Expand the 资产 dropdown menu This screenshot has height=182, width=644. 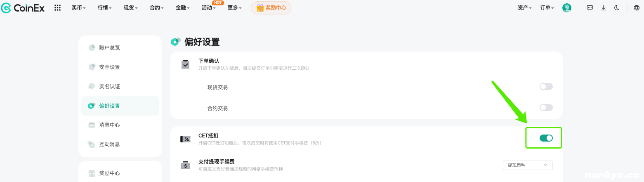click(525, 8)
